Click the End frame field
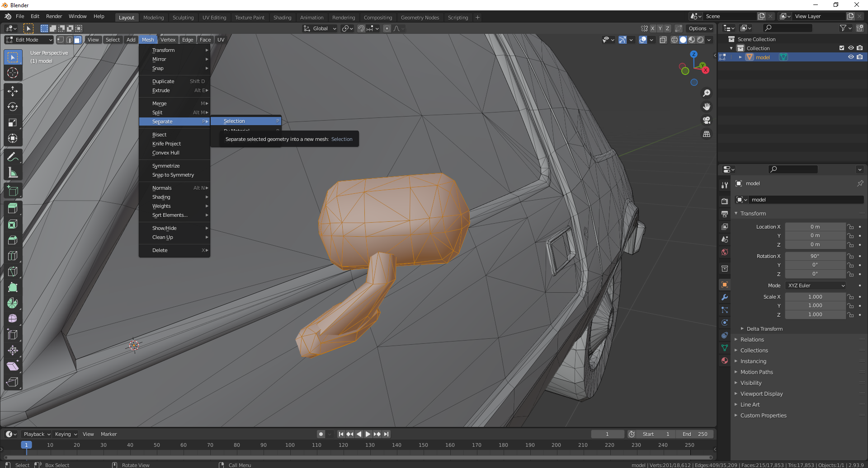 pyautogui.click(x=695, y=434)
